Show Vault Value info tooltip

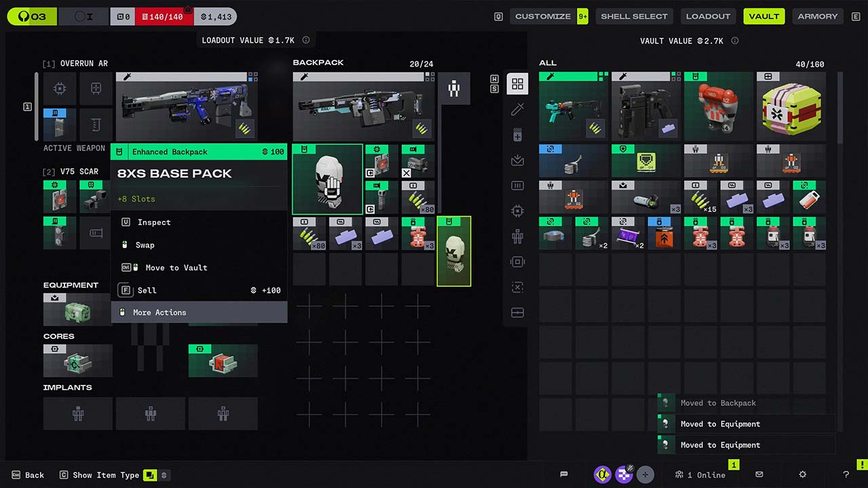tap(734, 41)
